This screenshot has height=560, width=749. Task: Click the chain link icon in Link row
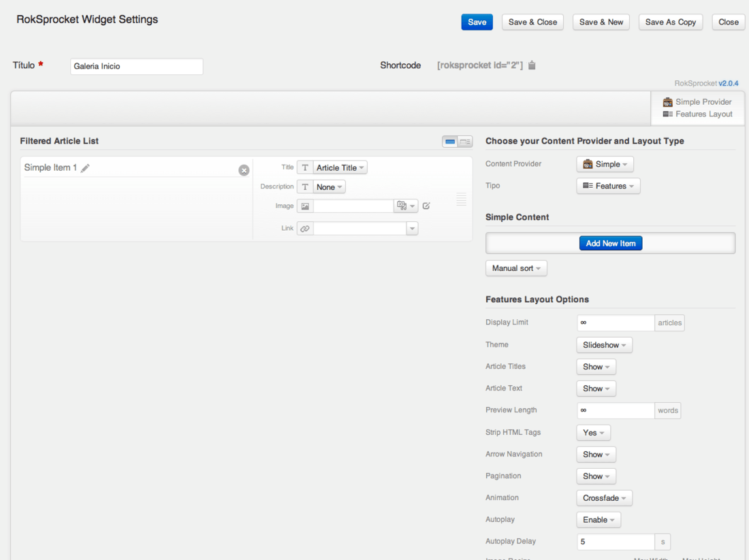point(305,229)
